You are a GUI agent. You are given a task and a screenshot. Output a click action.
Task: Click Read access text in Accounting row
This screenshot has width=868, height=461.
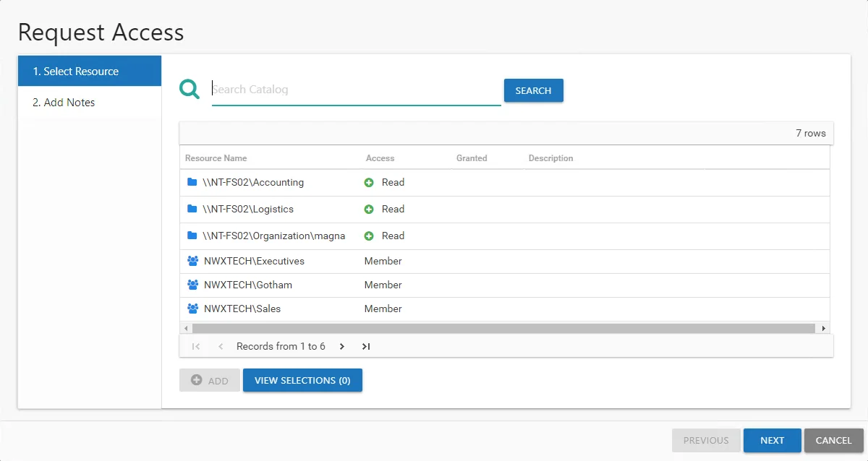(x=393, y=182)
